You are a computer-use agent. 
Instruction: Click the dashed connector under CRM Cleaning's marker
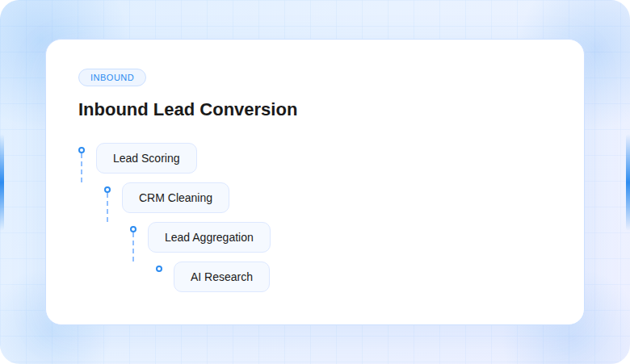(107, 208)
